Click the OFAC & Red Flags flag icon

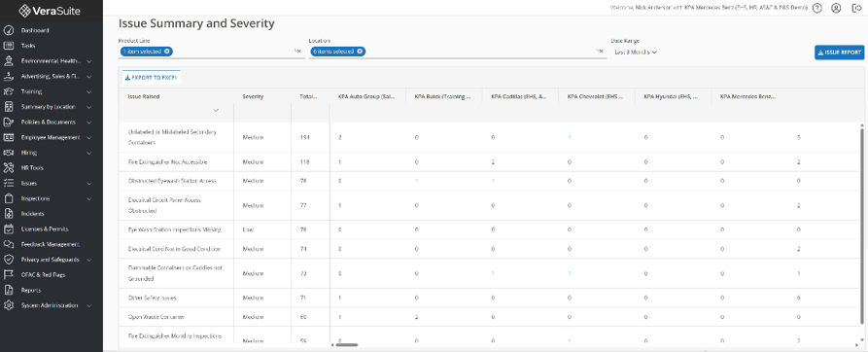[x=9, y=274]
